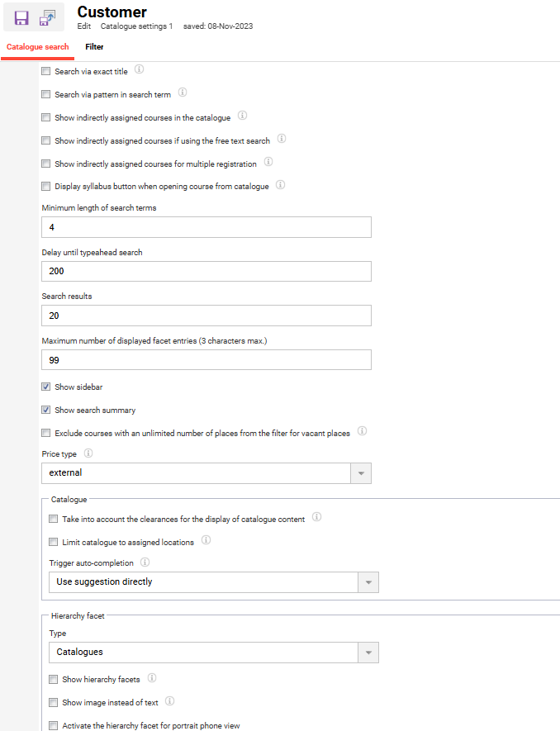Click the info icon beside Show hierarchy facets
This screenshot has width=560, height=731.
coord(151,678)
